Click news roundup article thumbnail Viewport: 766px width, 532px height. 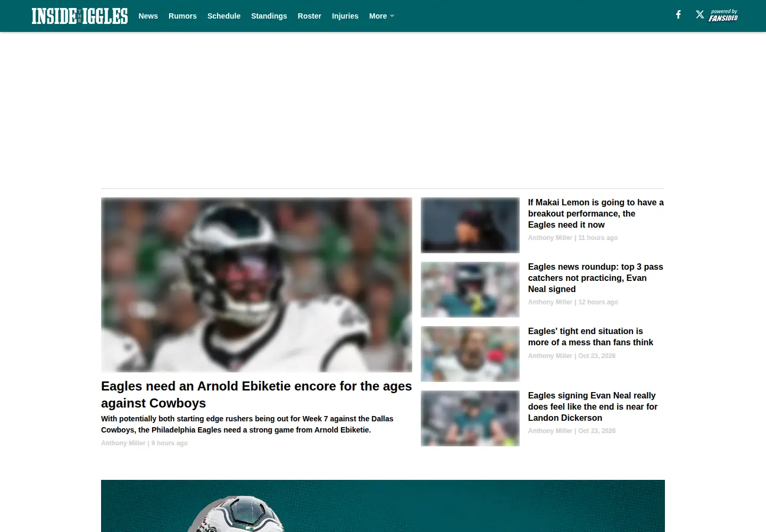pyautogui.click(x=470, y=289)
